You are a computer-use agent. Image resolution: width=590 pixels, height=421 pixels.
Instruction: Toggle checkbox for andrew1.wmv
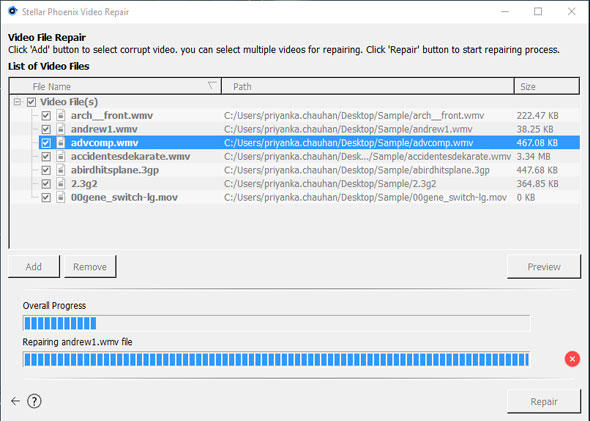point(46,129)
